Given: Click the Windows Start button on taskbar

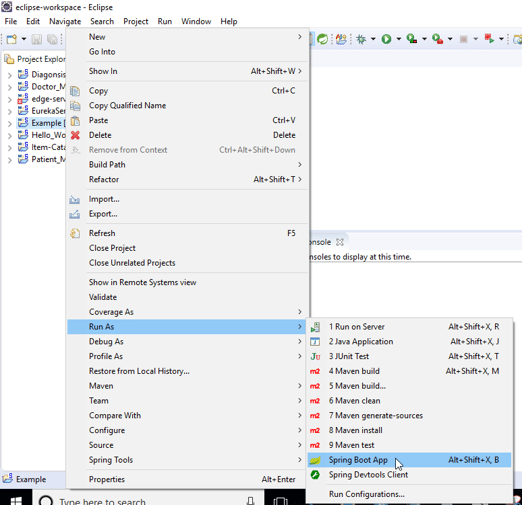Looking at the screenshot, I should [16, 500].
